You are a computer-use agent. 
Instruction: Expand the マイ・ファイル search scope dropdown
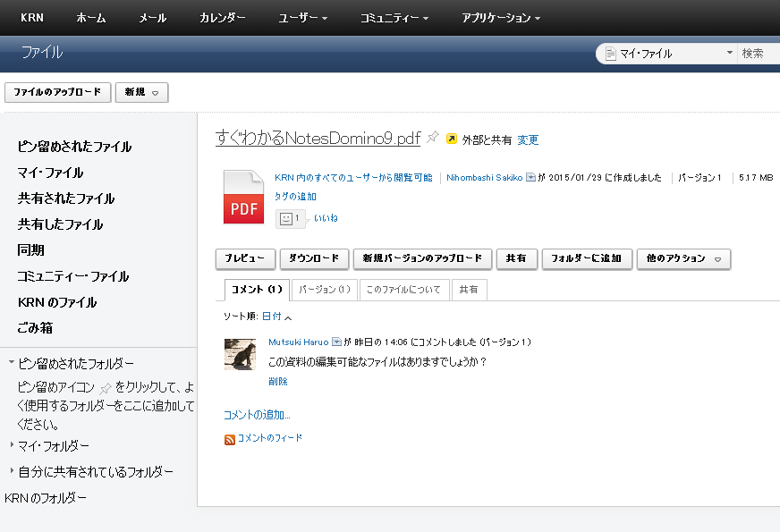tap(730, 54)
